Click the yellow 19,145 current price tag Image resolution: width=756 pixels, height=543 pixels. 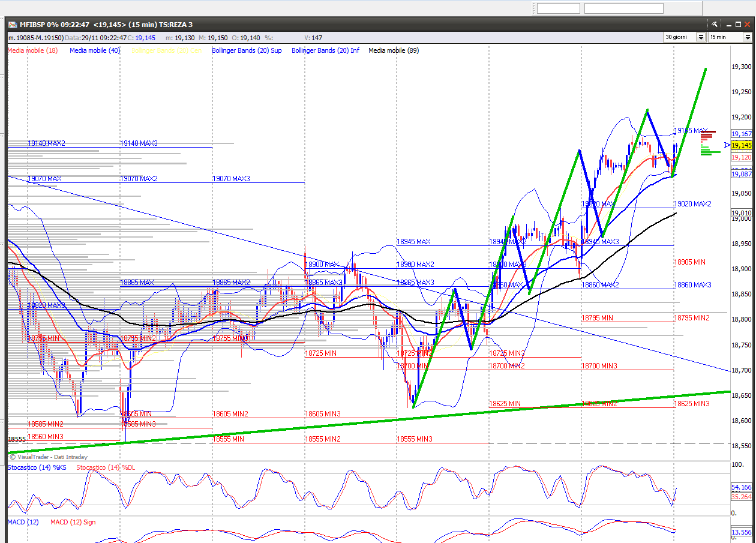point(742,145)
